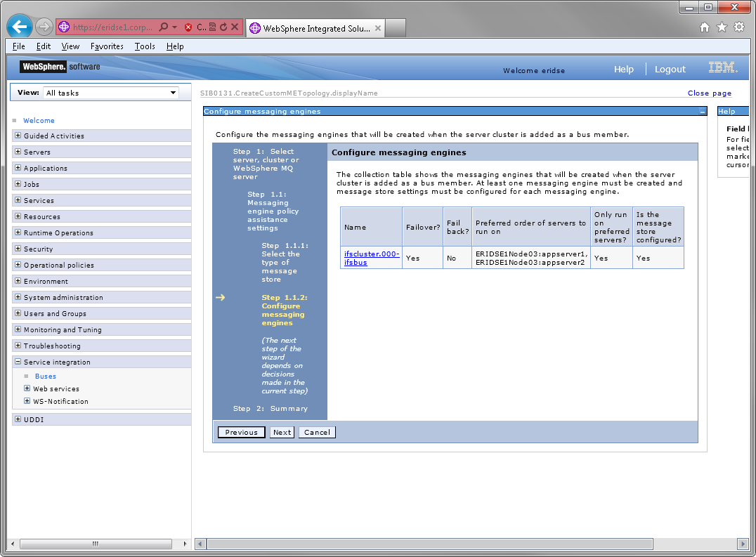Click the WebSphere software logo

point(60,67)
